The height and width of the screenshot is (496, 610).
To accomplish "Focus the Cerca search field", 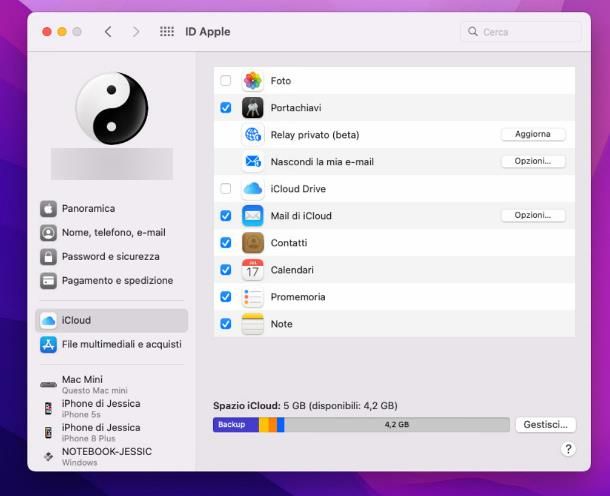I will (521, 32).
